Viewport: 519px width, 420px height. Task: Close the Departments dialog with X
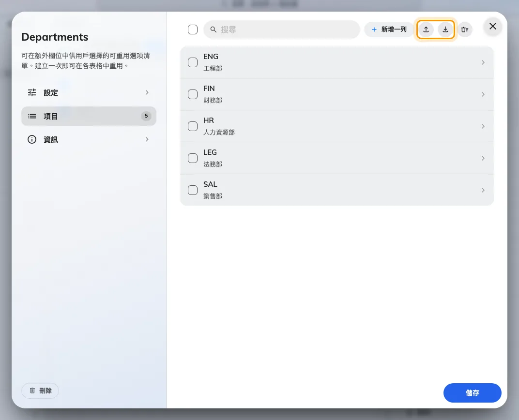[492, 26]
